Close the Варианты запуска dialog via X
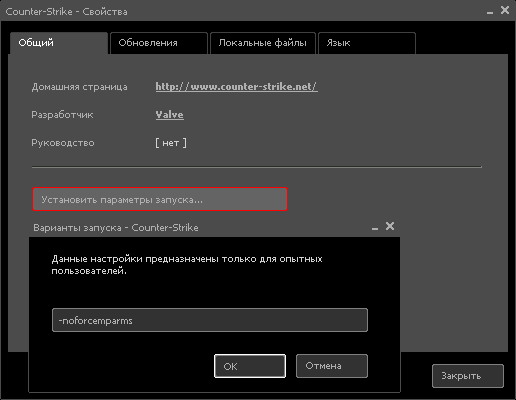 [x=390, y=226]
